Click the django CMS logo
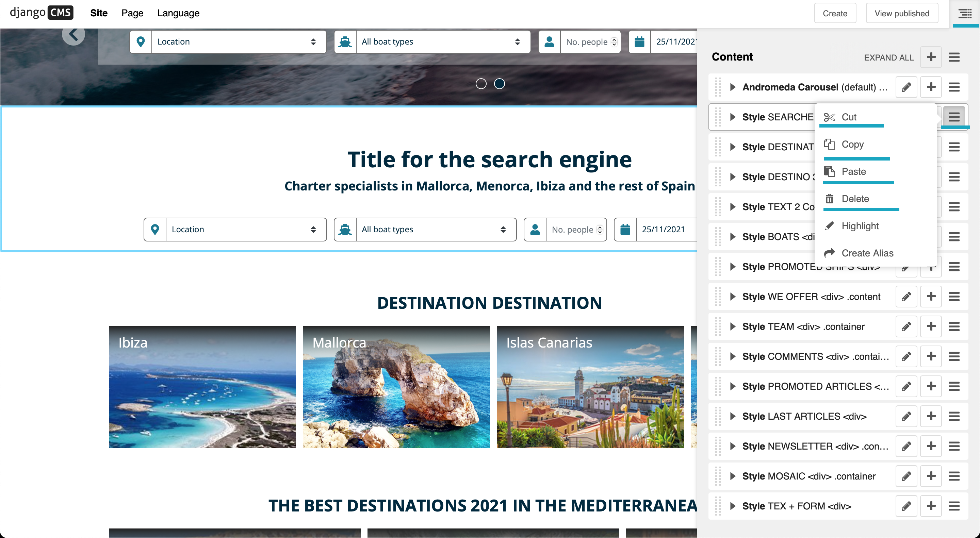This screenshot has width=980, height=538. pyautogui.click(x=42, y=13)
